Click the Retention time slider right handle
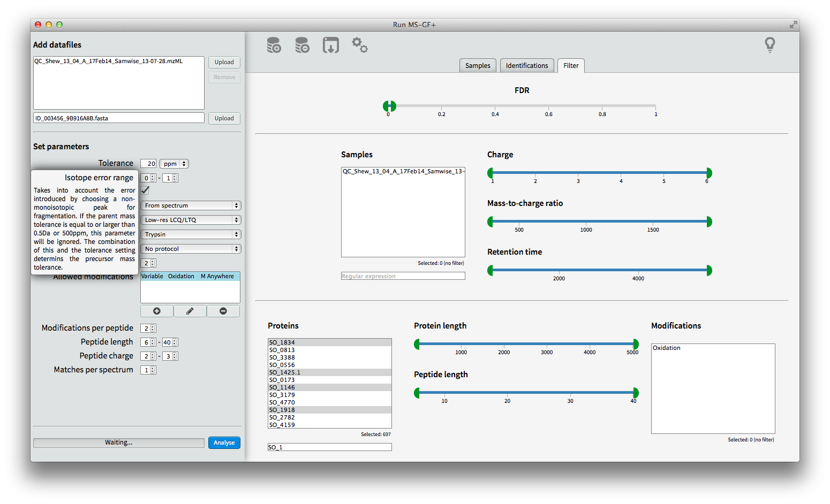This screenshot has width=830, height=504. tap(709, 270)
